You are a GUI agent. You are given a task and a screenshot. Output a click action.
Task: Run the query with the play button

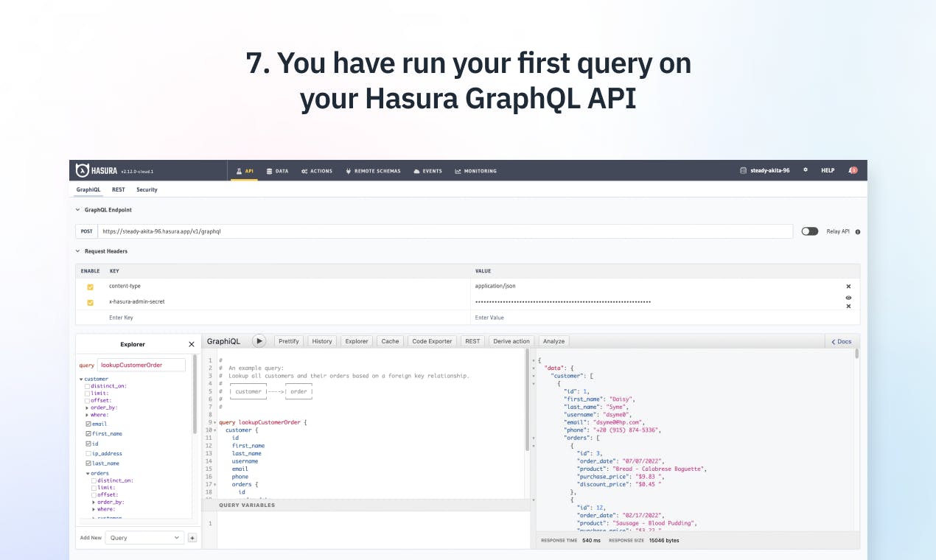pos(259,341)
